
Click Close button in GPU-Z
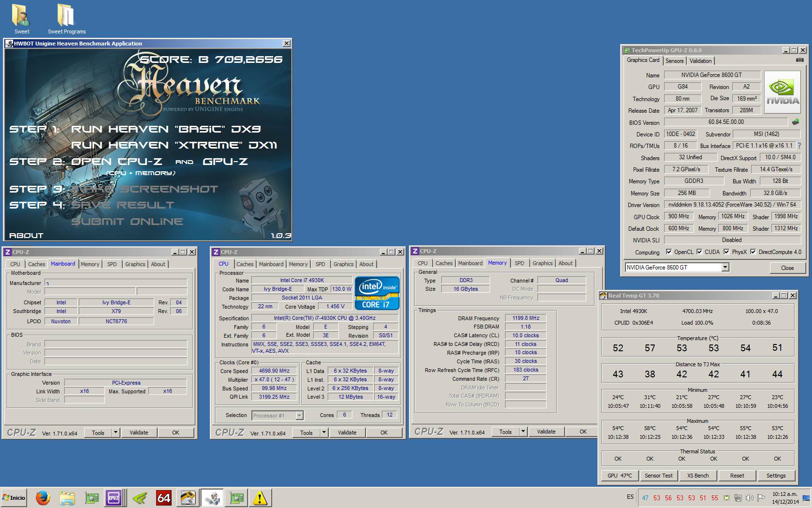787,268
